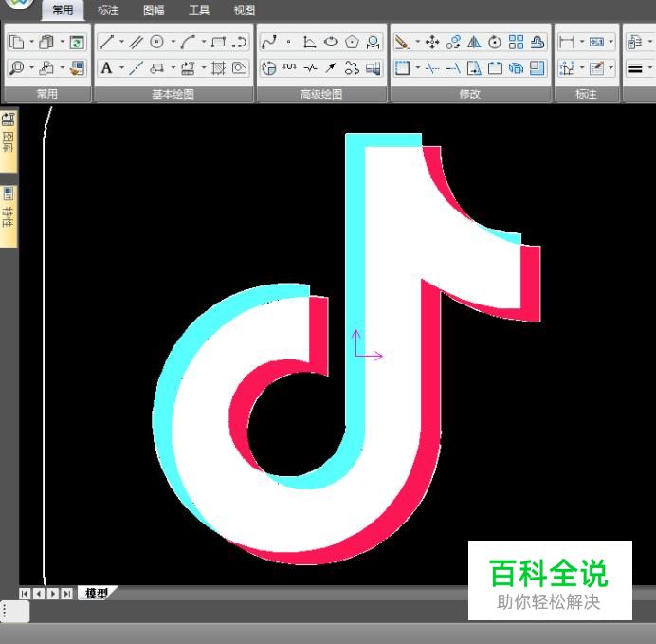Select the Array (four squares) tool
Screen dimensions: 656x644
click(x=517, y=42)
